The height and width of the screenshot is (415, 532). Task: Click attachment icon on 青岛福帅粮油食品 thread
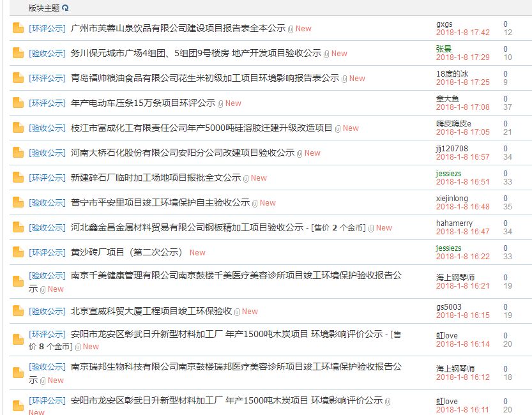click(x=344, y=79)
